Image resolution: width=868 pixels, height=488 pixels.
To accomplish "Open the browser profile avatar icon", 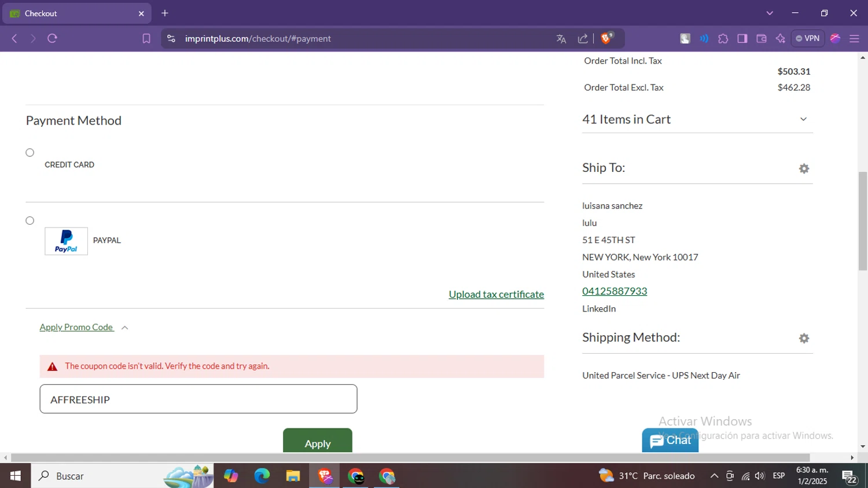I will (x=835, y=39).
